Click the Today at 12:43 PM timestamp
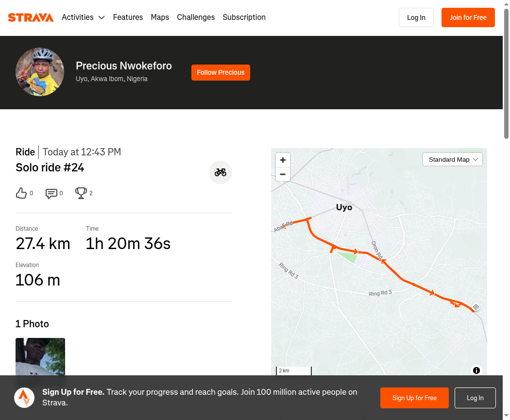510x420 pixels. [x=82, y=152]
